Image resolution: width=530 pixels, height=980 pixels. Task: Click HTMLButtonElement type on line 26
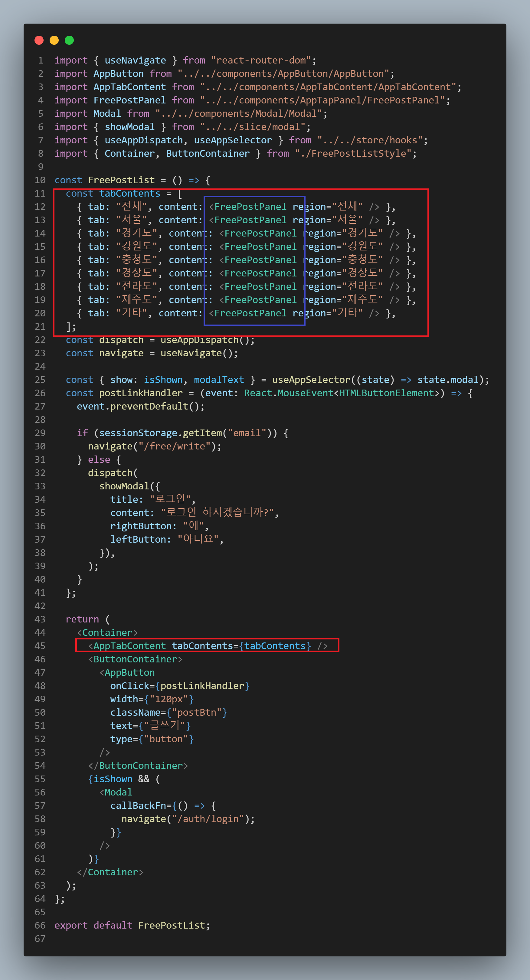click(387, 394)
